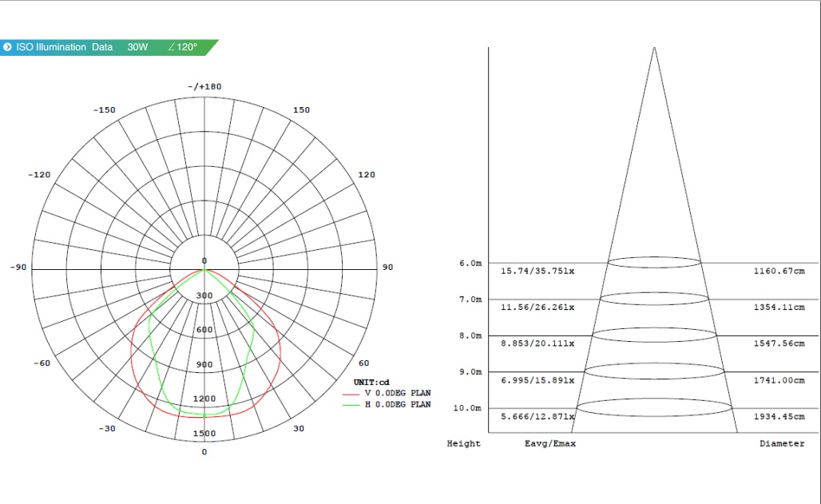The height and width of the screenshot is (504, 821).
Task: Select the 'Eavg/Emax' column caption
Action: [x=550, y=444]
